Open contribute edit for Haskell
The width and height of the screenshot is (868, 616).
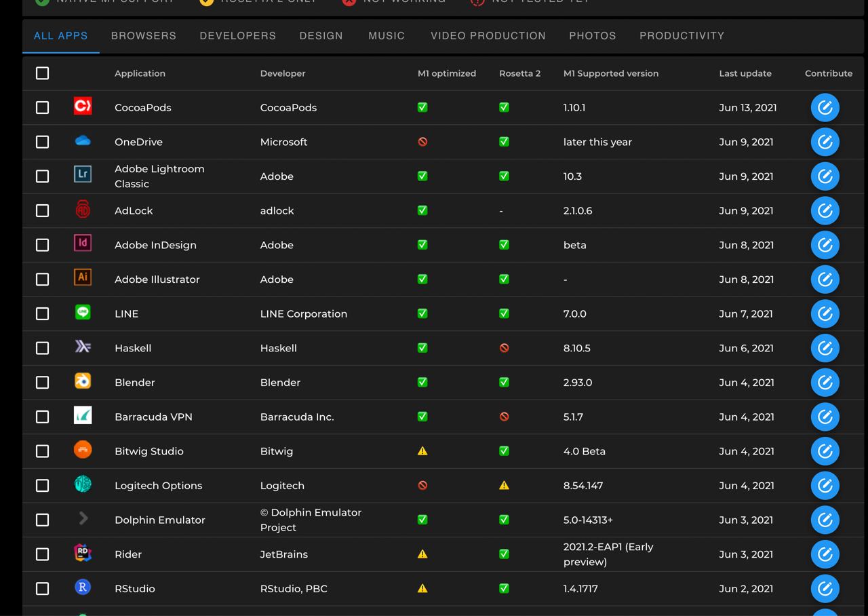tap(825, 348)
